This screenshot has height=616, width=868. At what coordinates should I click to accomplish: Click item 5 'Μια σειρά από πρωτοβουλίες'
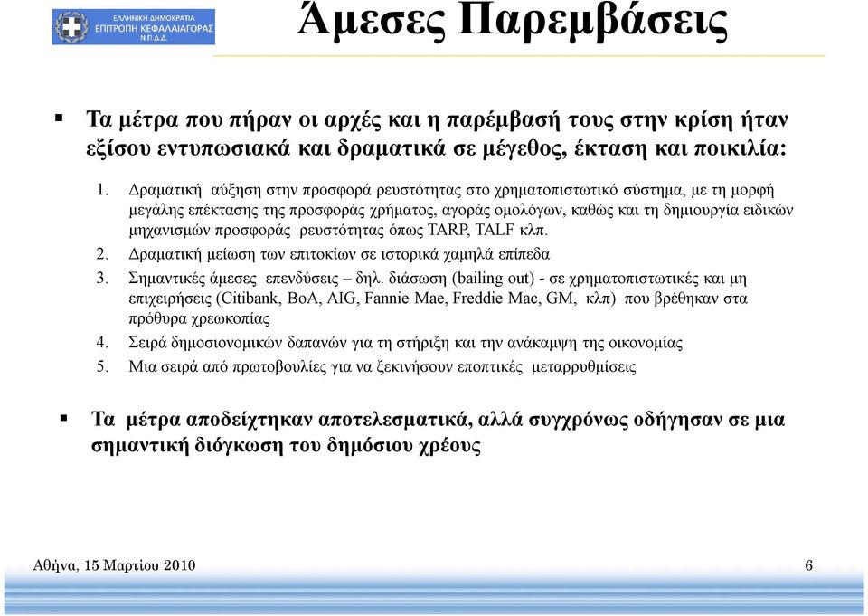[382, 366]
